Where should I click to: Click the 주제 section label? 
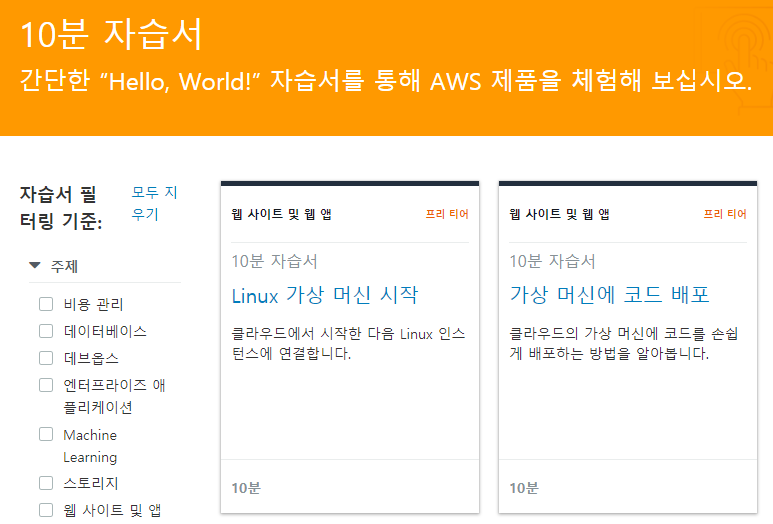(64, 266)
